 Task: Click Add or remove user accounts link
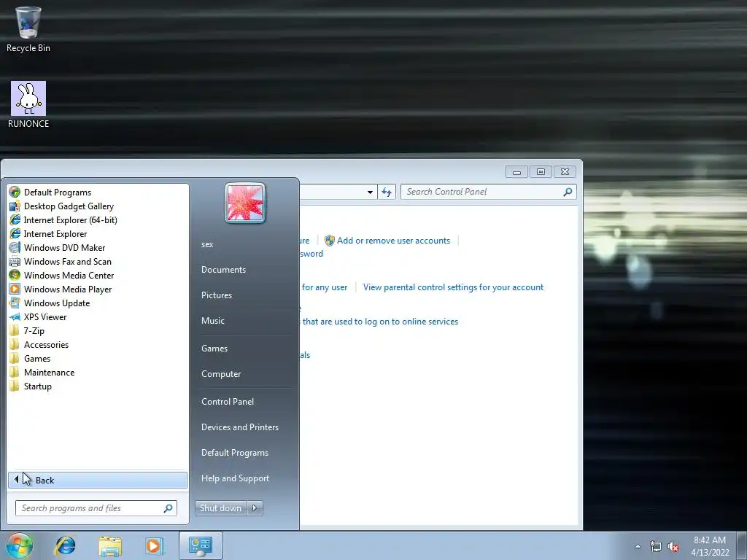click(x=393, y=241)
